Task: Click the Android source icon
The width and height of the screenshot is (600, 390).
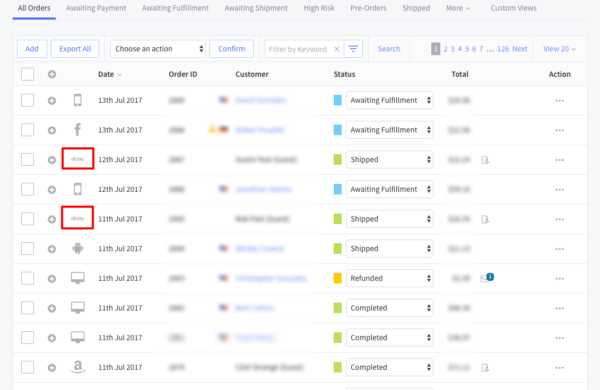Action: pyautogui.click(x=78, y=248)
